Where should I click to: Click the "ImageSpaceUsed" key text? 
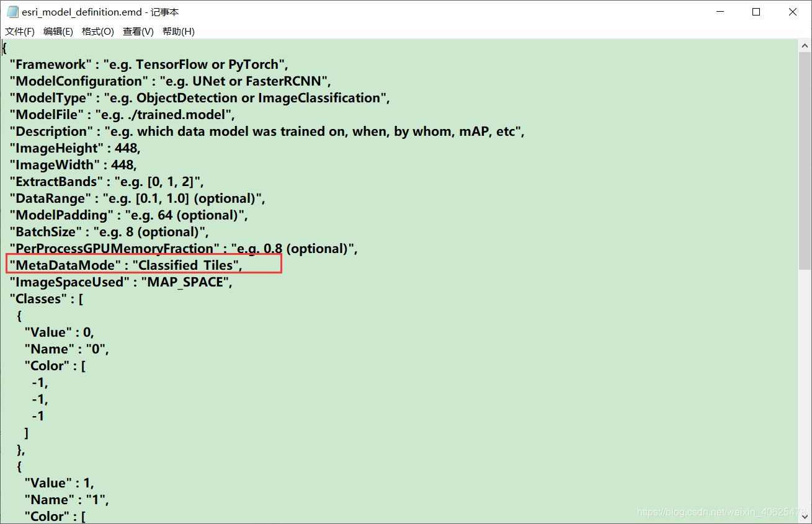(69, 282)
